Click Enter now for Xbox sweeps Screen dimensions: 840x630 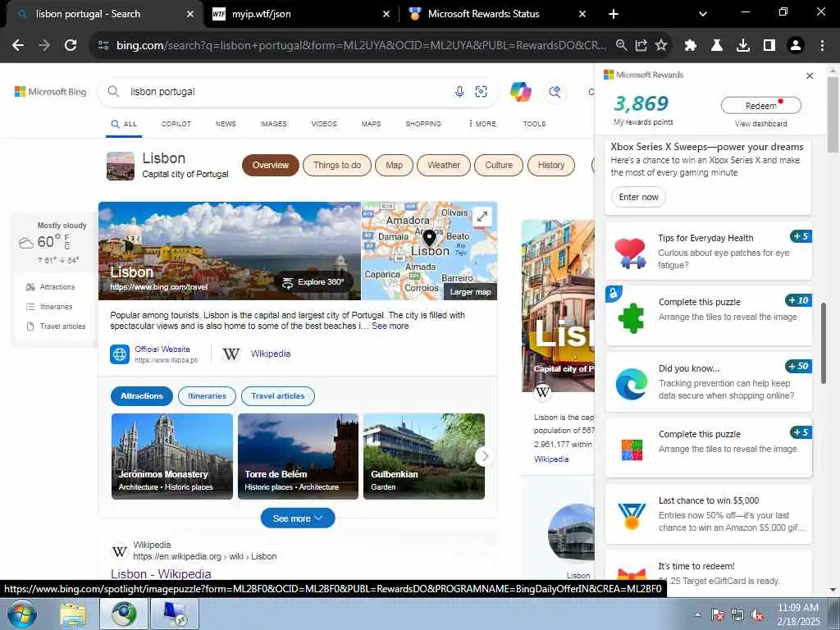point(638,197)
